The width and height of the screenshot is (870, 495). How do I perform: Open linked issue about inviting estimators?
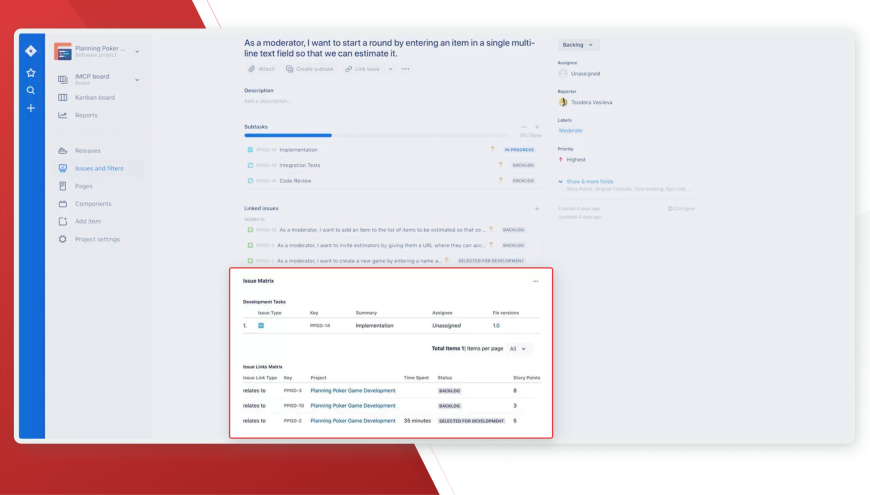pyautogui.click(x=381, y=245)
